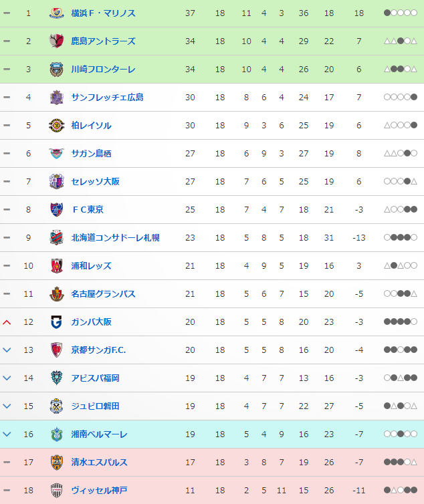Click the recent form dots for 京都サンガF.C.

tap(401, 350)
